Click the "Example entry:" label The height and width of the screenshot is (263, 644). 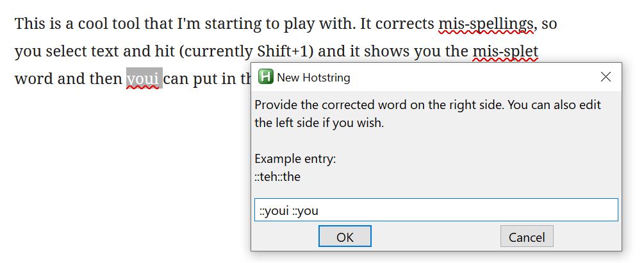295,159
